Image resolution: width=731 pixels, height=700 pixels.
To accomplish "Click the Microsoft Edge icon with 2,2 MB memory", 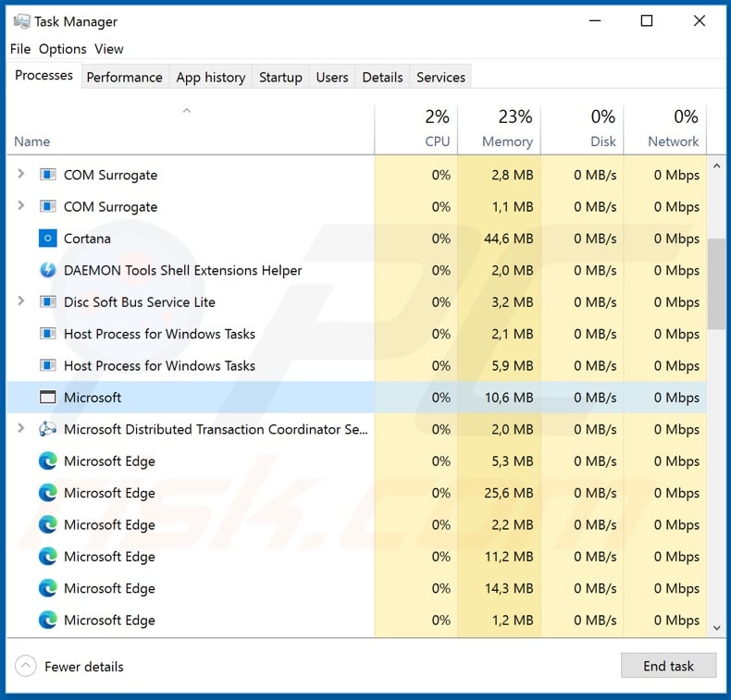I will point(47,524).
